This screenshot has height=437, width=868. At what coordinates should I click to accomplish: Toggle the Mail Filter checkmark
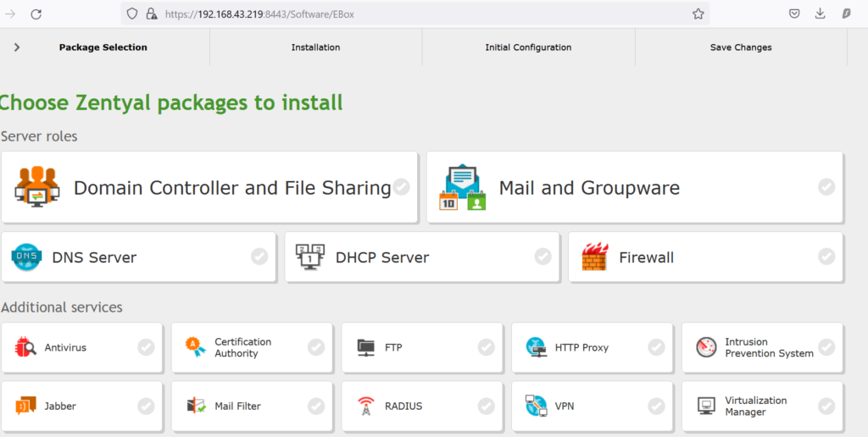316,406
